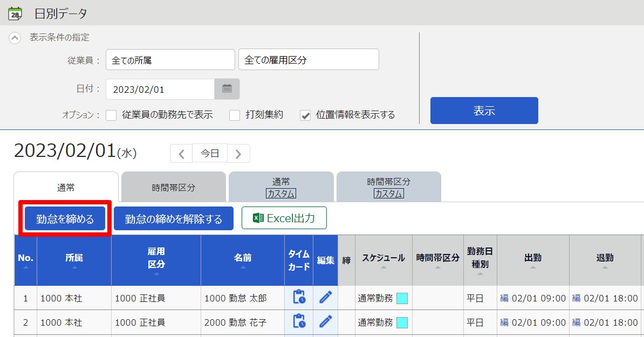Image resolution: width=644 pixels, height=337 pixels.
Task: Open timecard icon for 勤怠 太郎
Action: coord(299,297)
